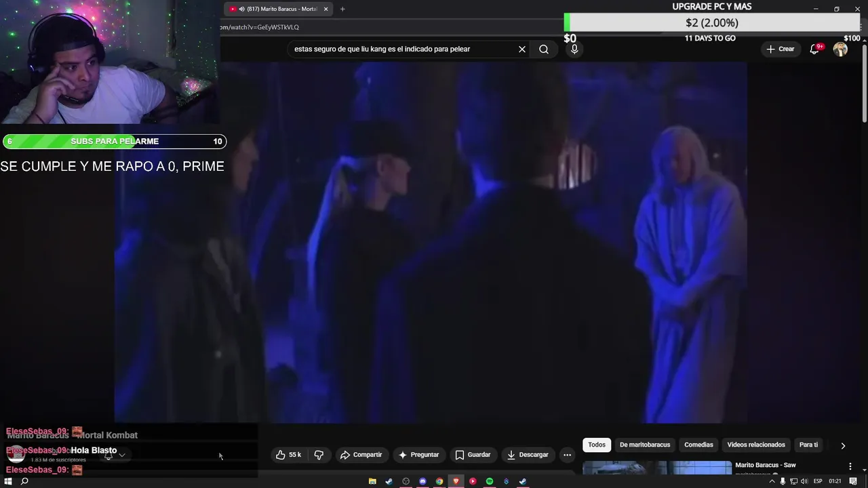Open volume control tray icon

click(x=804, y=481)
